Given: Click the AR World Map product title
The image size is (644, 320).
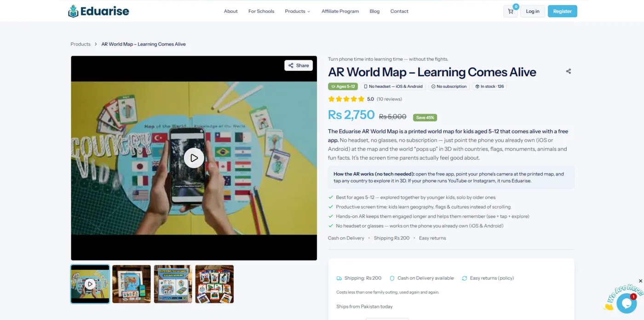Looking at the screenshot, I should coord(432,72).
